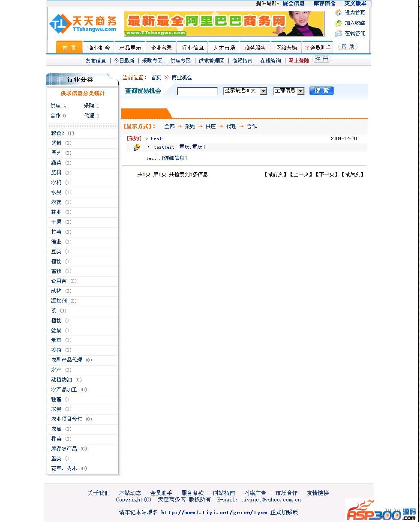Click the 首页 breadcrumb link
420x522 pixels.
156,78
